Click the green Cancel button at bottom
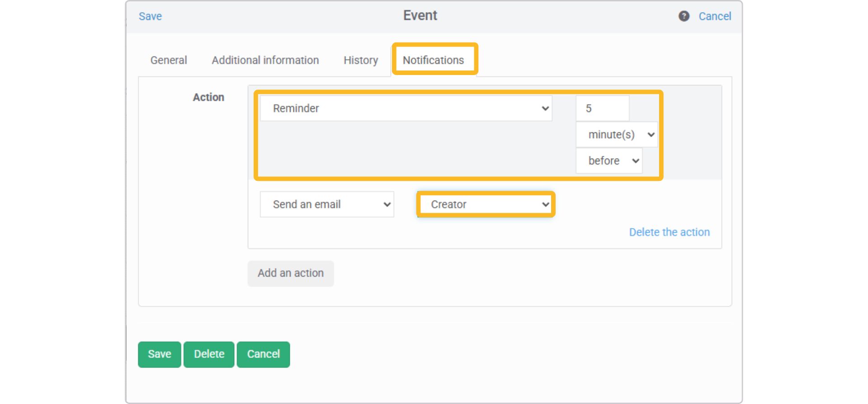The image size is (868, 404). (x=263, y=354)
